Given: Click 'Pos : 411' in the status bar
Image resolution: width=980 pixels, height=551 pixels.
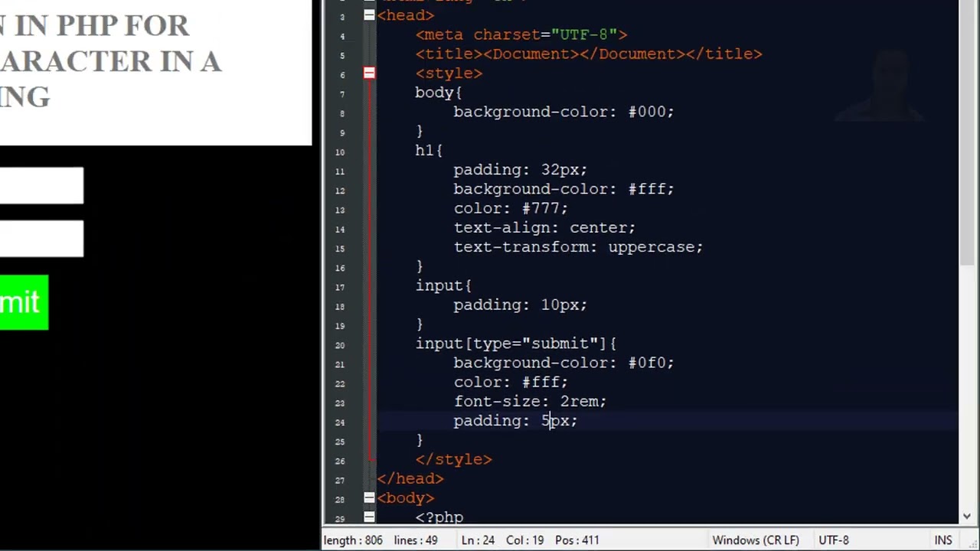Looking at the screenshot, I should [x=577, y=540].
